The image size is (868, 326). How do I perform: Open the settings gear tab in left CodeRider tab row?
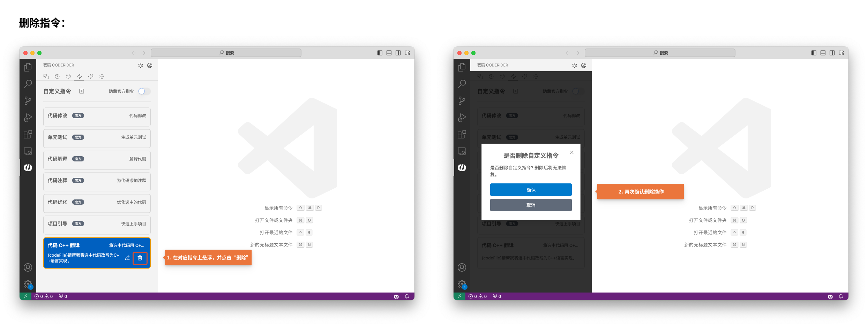(x=102, y=76)
